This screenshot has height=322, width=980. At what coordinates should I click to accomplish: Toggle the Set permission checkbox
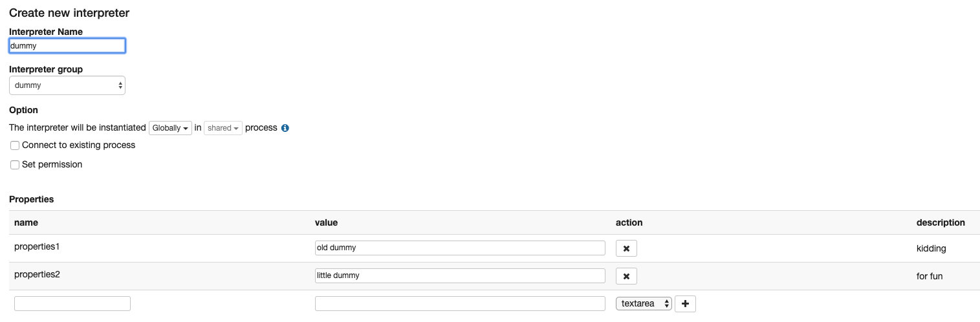click(15, 165)
